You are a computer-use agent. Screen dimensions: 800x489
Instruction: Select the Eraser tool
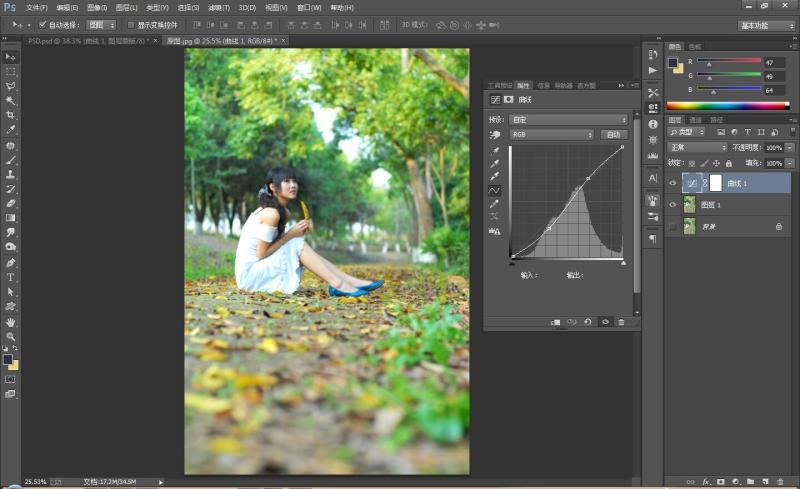pyautogui.click(x=10, y=203)
